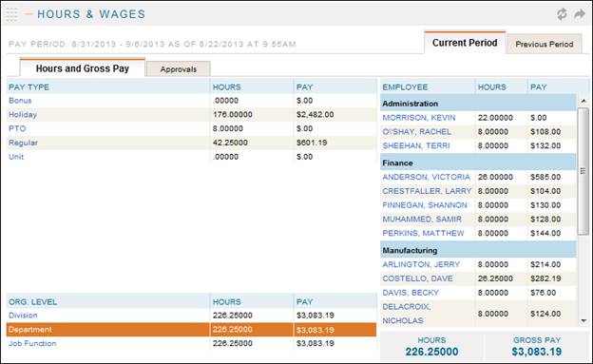Click the pay period date text
This screenshot has width=593, height=364.
coord(152,45)
